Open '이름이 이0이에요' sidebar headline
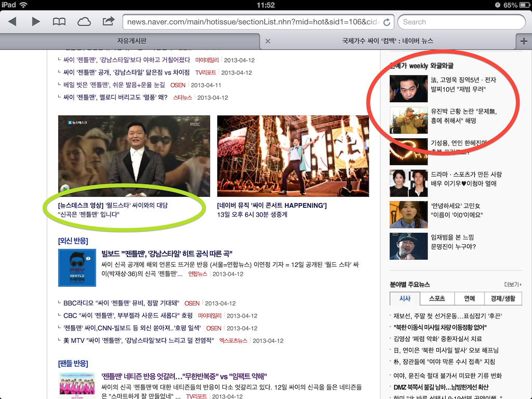This screenshot has width=532, height=399. [x=457, y=210]
